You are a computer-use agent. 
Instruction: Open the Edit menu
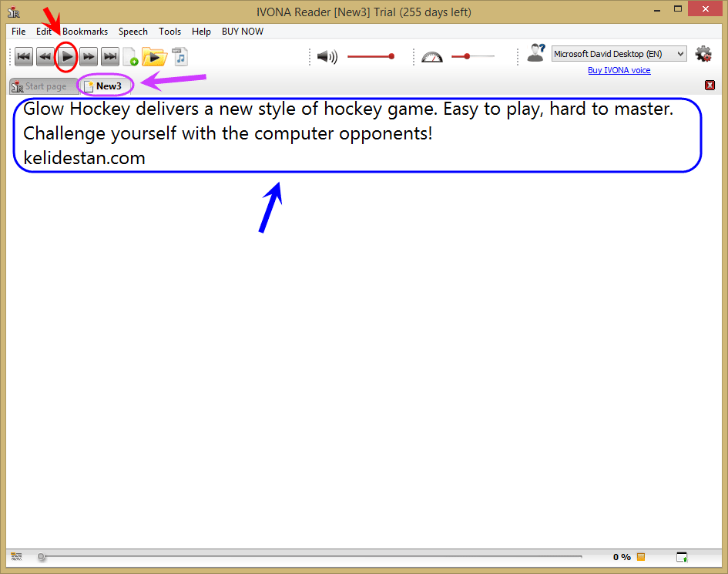pos(44,31)
